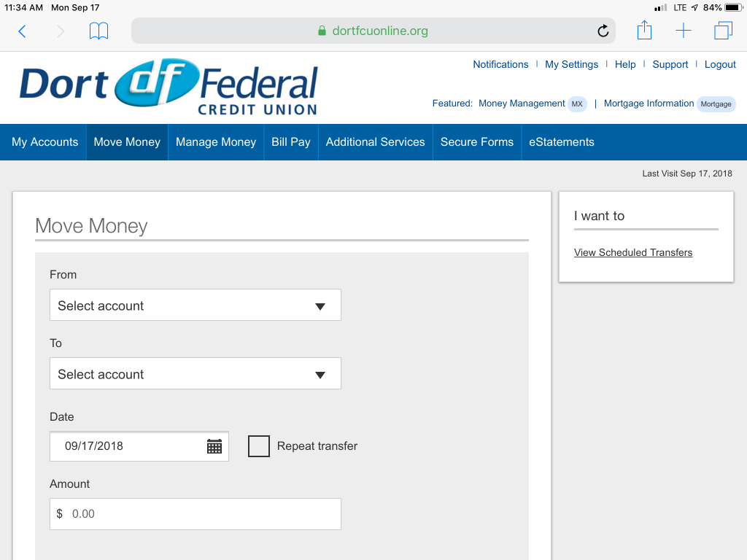Image resolution: width=747 pixels, height=560 pixels.
Task: Click the Logout link
Action: [x=719, y=64]
